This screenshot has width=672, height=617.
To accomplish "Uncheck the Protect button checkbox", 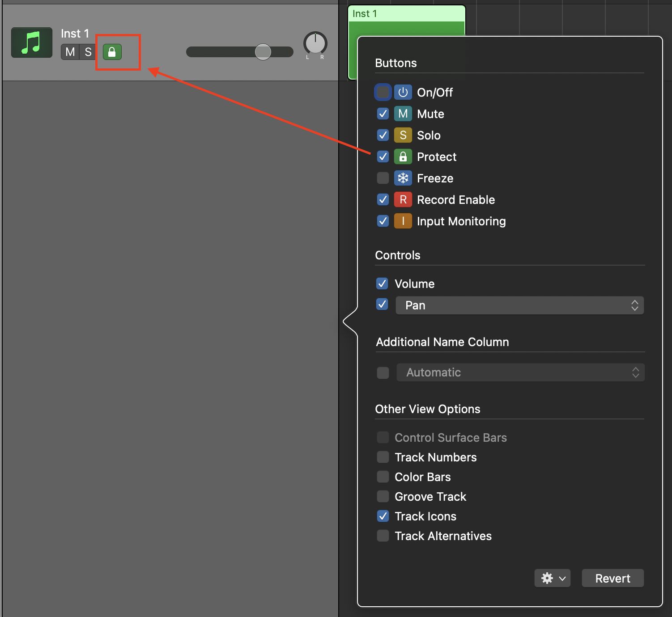I will [x=383, y=156].
